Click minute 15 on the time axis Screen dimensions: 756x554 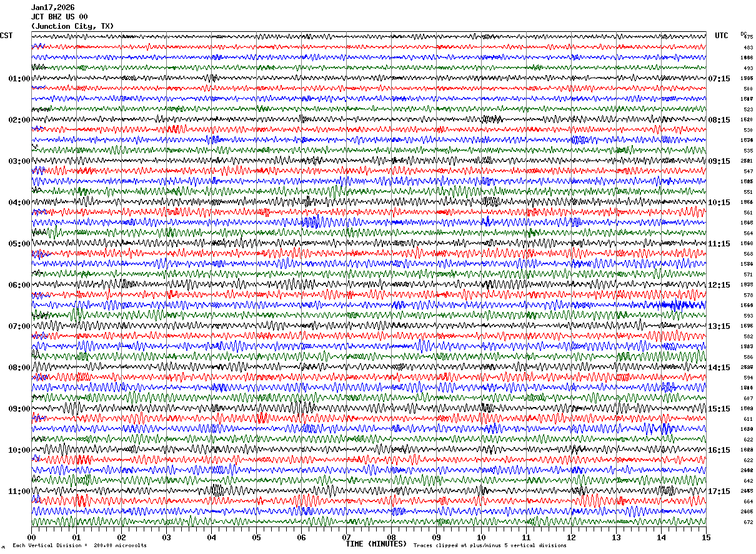(x=706, y=537)
